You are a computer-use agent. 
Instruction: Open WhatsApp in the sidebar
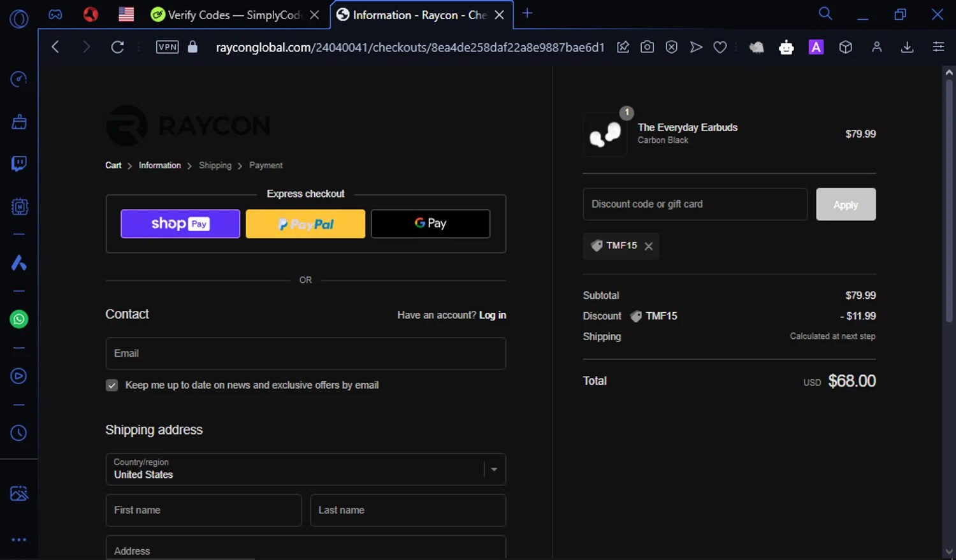pyautogui.click(x=19, y=319)
